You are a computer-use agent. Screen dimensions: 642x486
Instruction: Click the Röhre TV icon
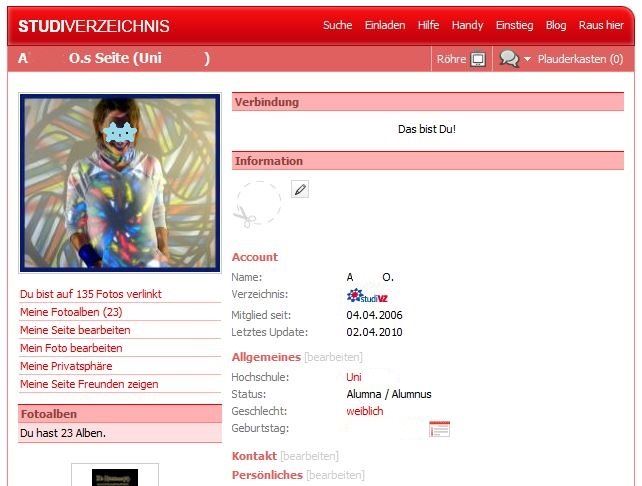478,59
